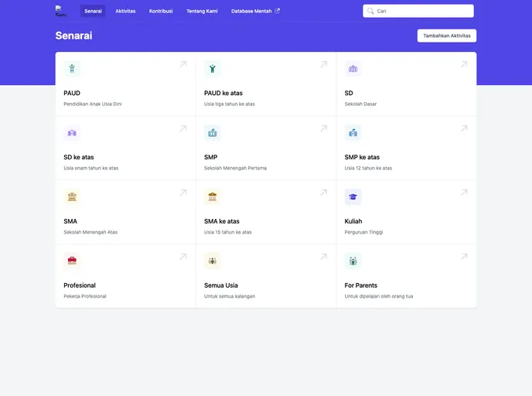
Task: Open the SD ke atas category title
Action: pyautogui.click(x=79, y=157)
